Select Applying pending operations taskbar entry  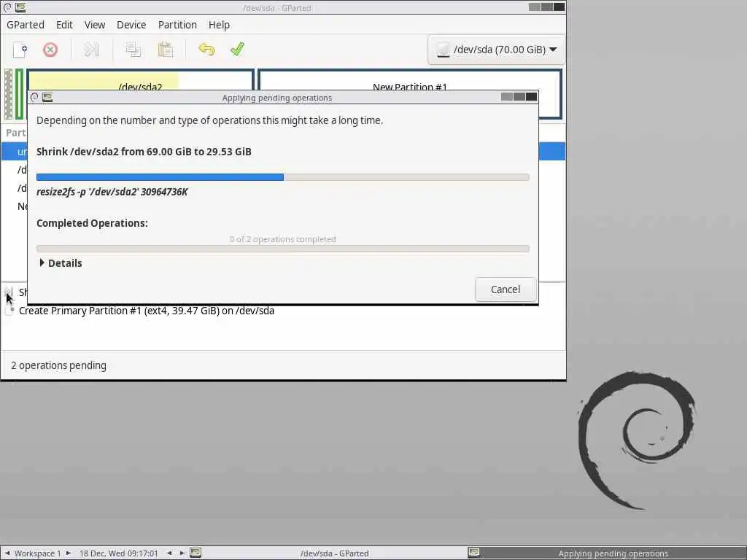click(606, 553)
